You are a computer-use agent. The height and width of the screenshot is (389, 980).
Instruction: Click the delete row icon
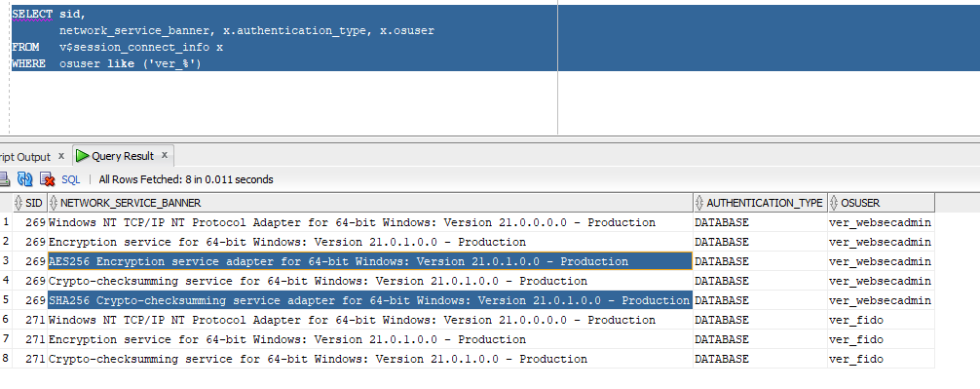click(47, 179)
